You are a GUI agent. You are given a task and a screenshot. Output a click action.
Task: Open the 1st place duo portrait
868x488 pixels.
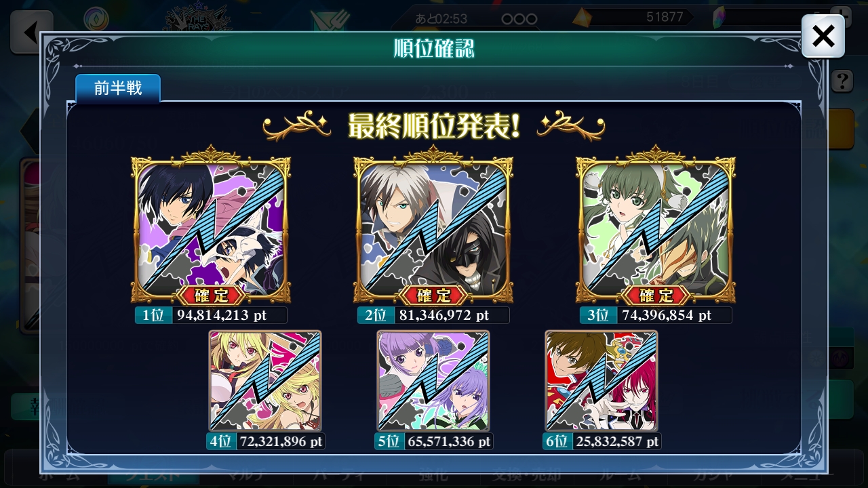coord(211,227)
